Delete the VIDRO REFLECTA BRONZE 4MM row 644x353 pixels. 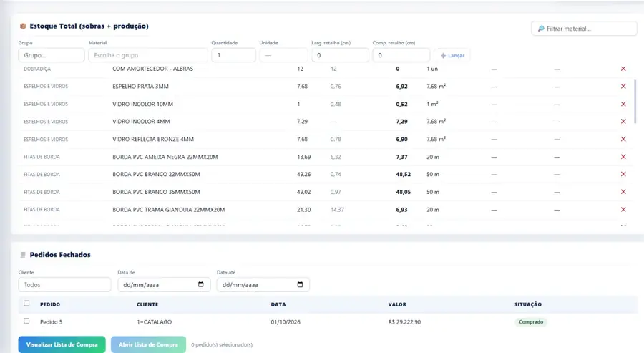click(x=623, y=139)
